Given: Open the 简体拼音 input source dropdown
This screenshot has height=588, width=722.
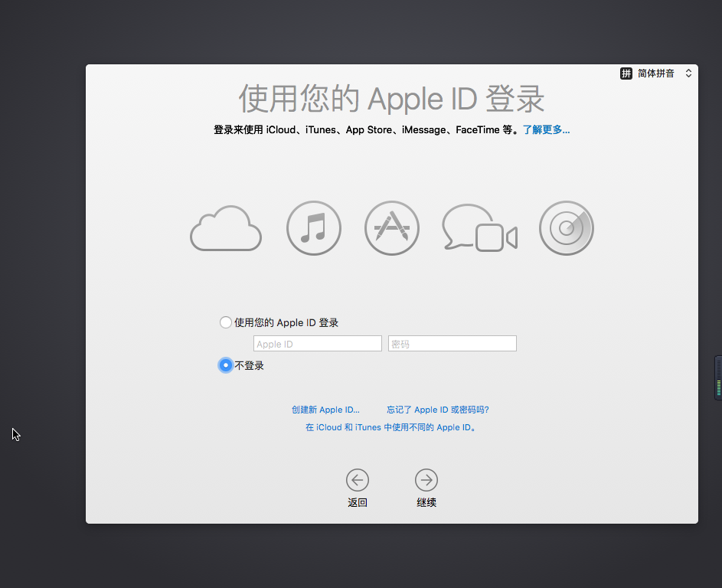Looking at the screenshot, I should click(x=656, y=73).
